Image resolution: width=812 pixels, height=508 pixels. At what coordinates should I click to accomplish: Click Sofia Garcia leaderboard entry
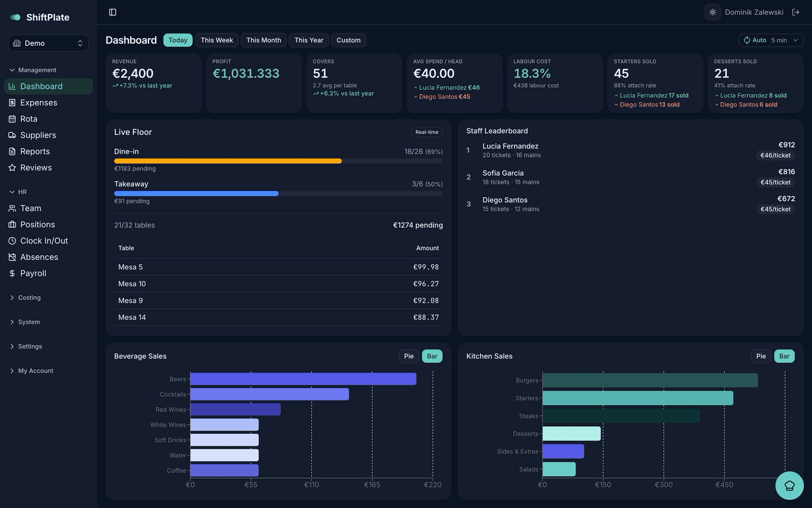point(630,177)
